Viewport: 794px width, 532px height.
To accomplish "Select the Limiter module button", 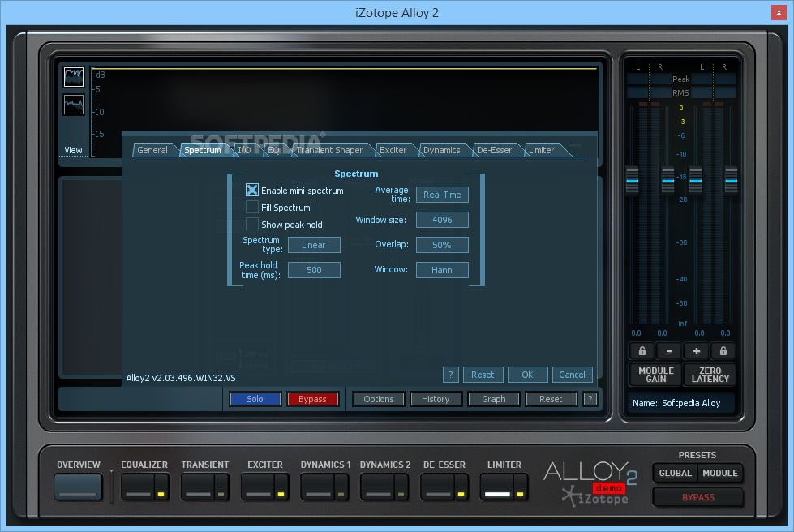I will (497, 487).
